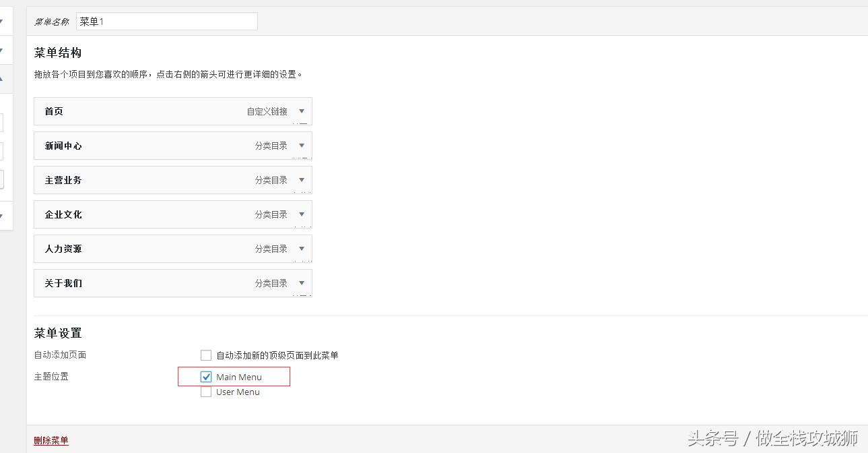Select the 人力资源 menu item title
Viewport: 868px width, 453px height.
point(63,249)
